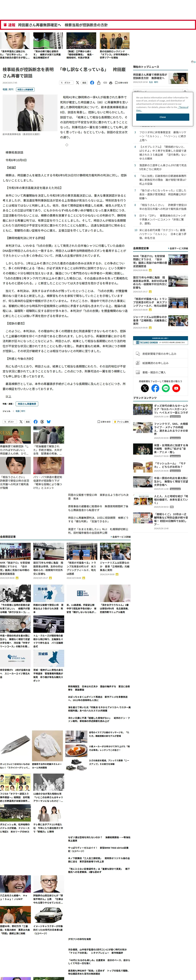This screenshot has height=980, width=196.
Task: Expand 会員サービス詳細 in the sidebar member section
Action: pyautogui.click(x=178, y=248)
